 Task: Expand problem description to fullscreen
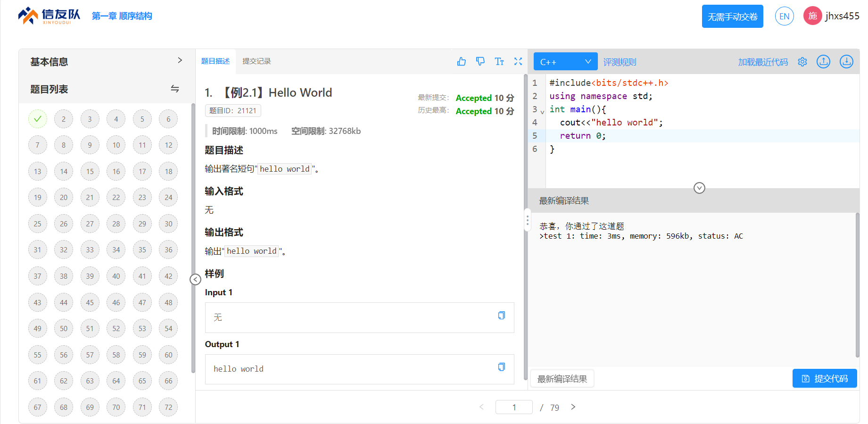(x=518, y=61)
